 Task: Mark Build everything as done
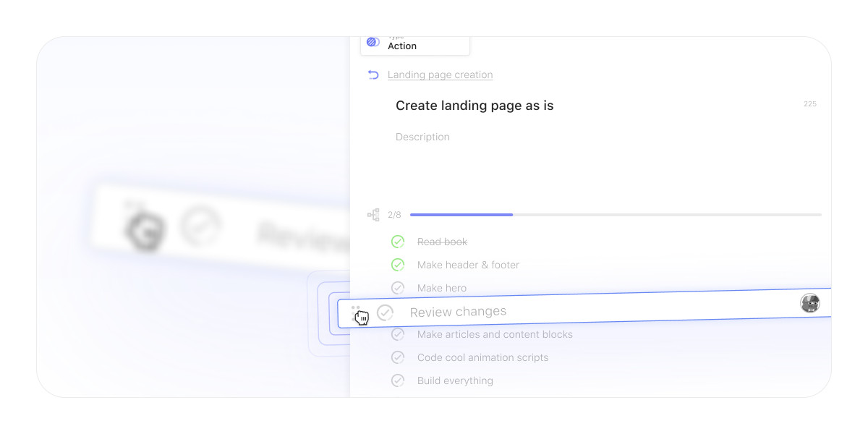(398, 380)
